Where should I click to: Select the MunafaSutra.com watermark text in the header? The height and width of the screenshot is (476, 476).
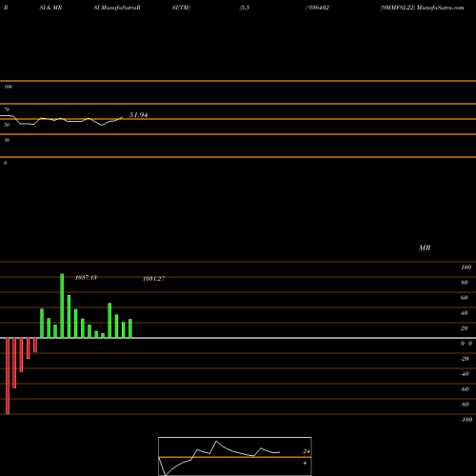pos(440,8)
